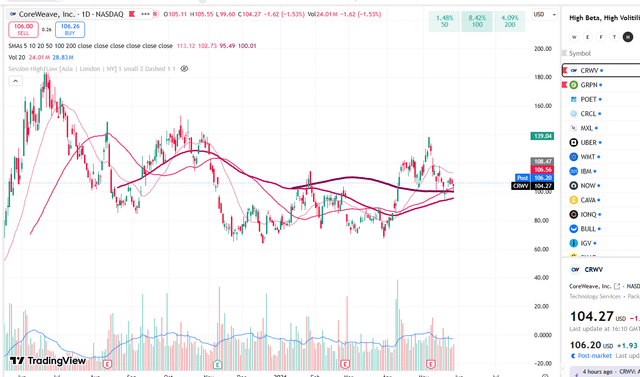The height and width of the screenshot is (377, 640).
Task: Select the T watchlist circle
Action: 614,37
